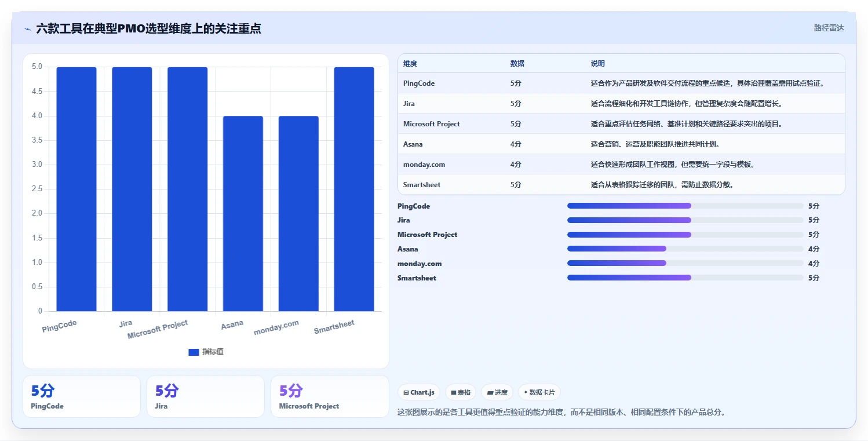Select the Smartsheet table row name
Image resolution: width=868 pixels, height=441 pixels.
(422, 185)
